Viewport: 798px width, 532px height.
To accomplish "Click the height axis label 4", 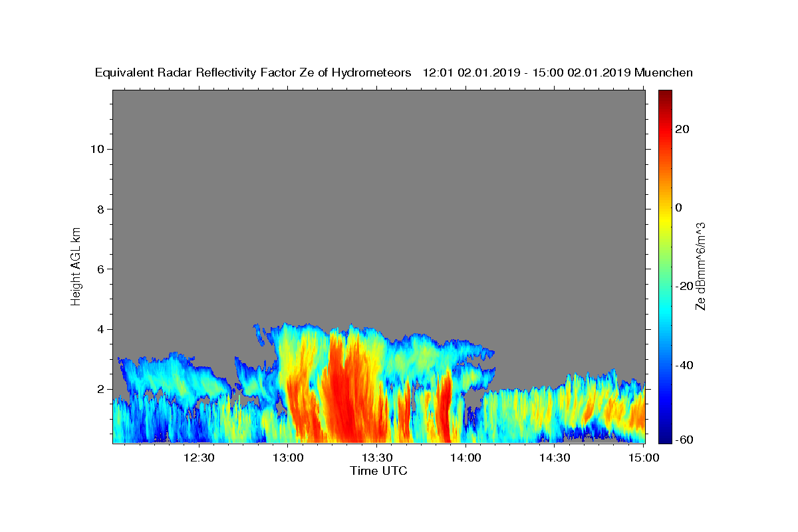I will pos(101,329).
